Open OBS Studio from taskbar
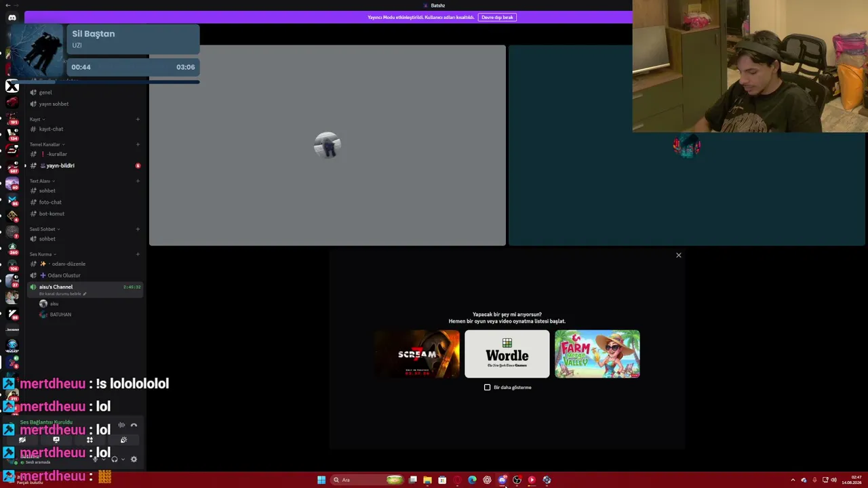This screenshot has width=868, height=488. [x=517, y=480]
